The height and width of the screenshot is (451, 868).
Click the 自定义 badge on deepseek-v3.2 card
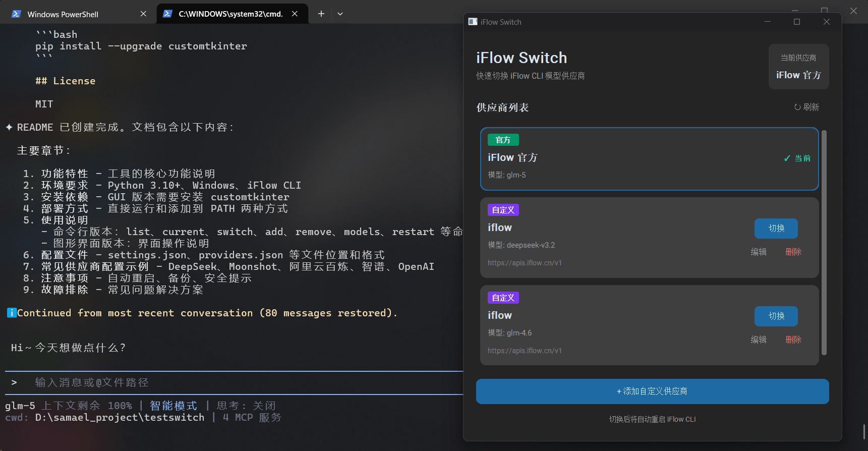[503, 210]
